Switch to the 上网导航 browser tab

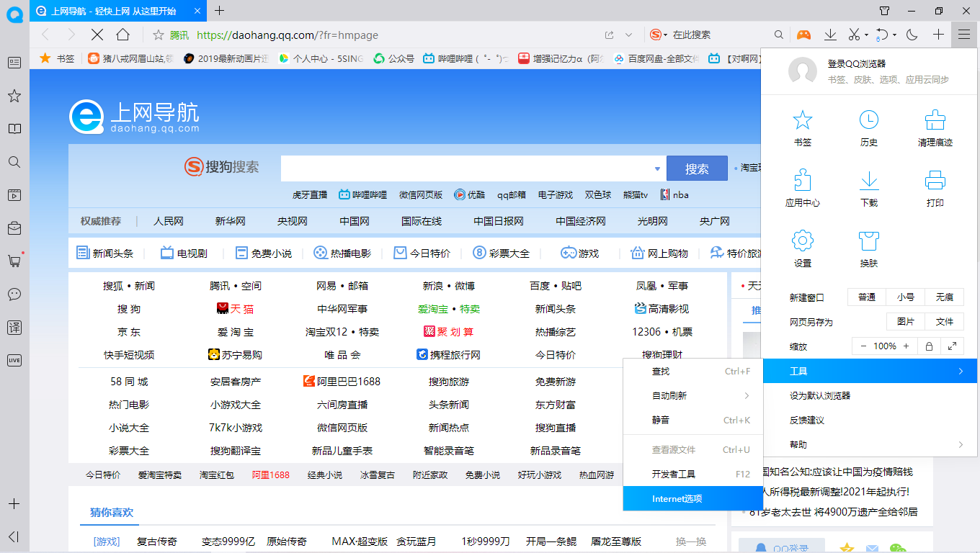coord(117,11)
